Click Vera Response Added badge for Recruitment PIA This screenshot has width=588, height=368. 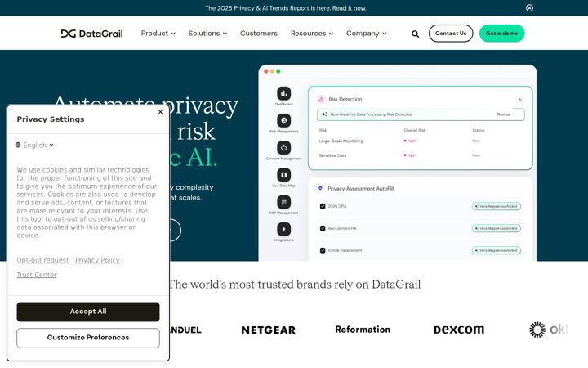point(497,228)
